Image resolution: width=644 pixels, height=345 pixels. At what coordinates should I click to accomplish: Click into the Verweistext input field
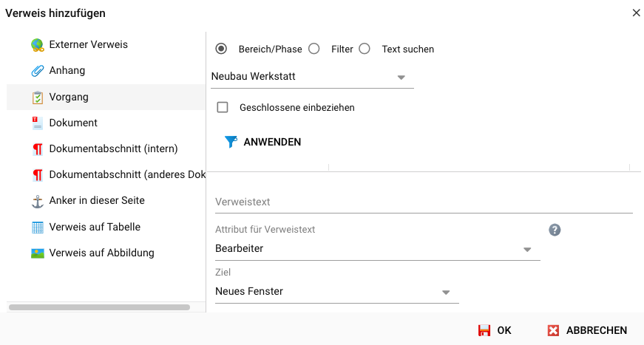pyautogui.click(x=423, y=202)
